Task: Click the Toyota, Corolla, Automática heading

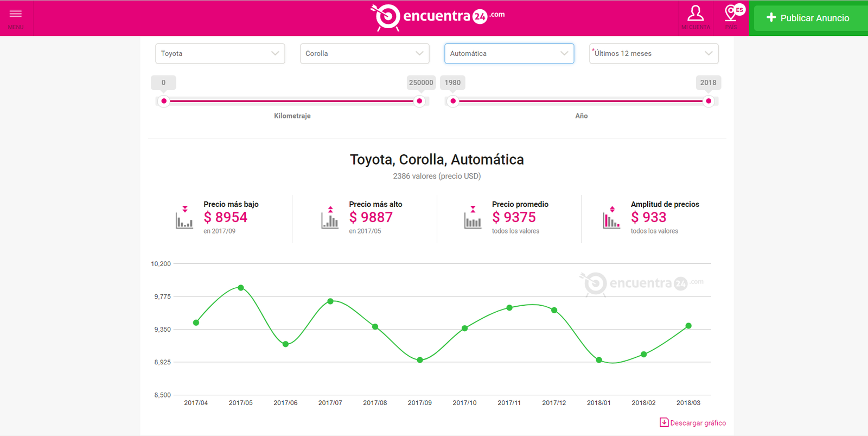Action: [437, 160]
